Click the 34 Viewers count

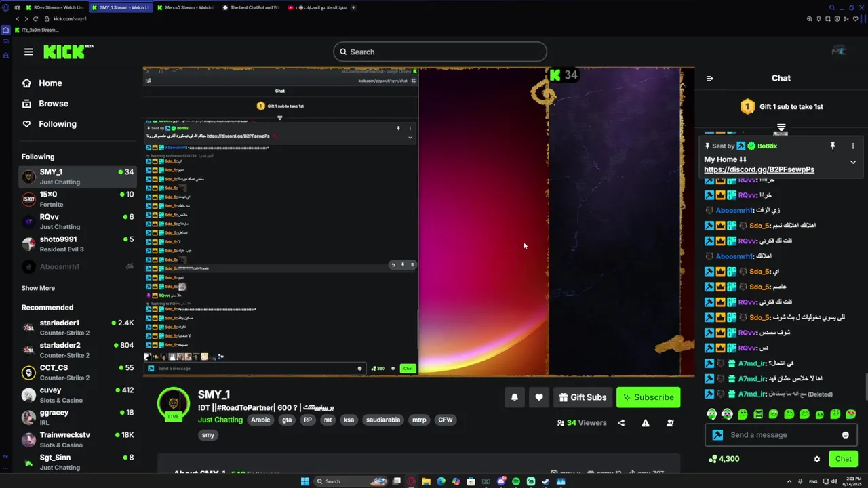coord(582,423)
